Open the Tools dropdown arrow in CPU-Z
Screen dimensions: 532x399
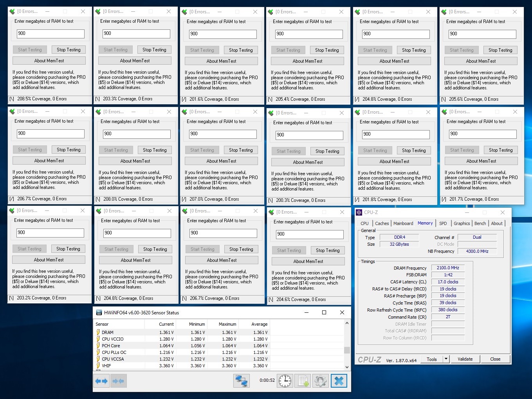point(446,359)
